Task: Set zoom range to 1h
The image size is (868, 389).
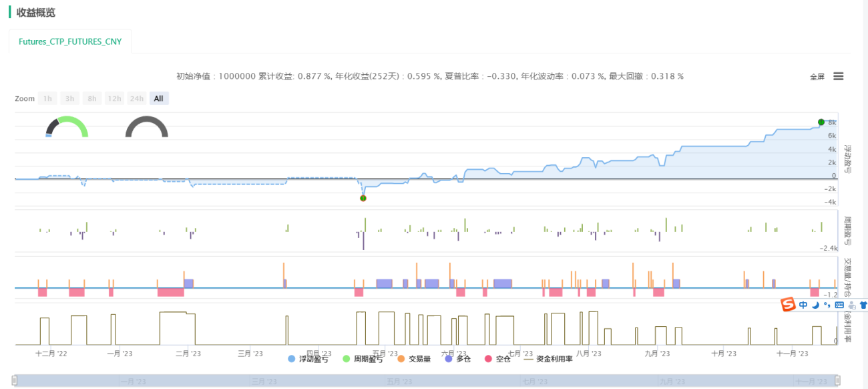Action: (47, 98)
